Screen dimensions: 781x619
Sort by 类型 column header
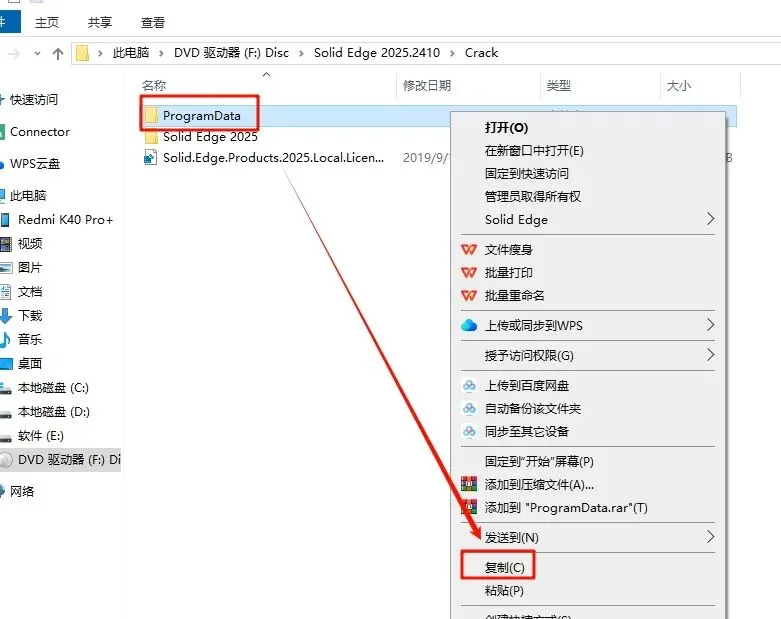[x=558, y=86]
